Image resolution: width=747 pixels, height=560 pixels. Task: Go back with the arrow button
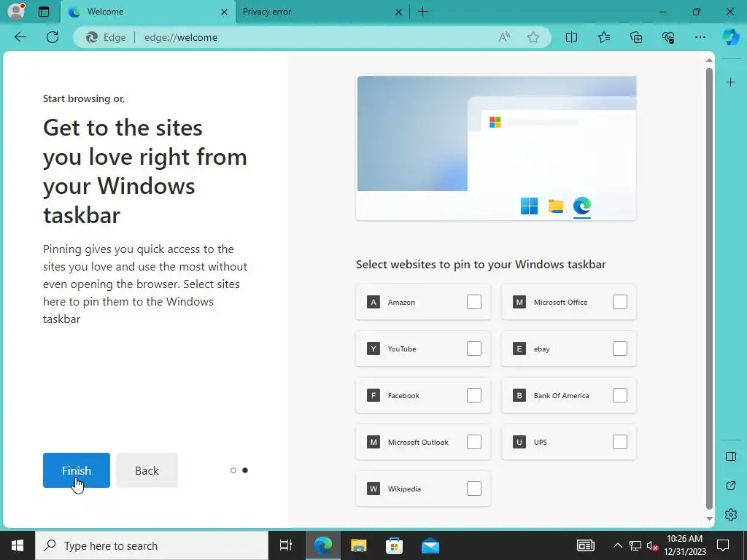coord(20,37)
